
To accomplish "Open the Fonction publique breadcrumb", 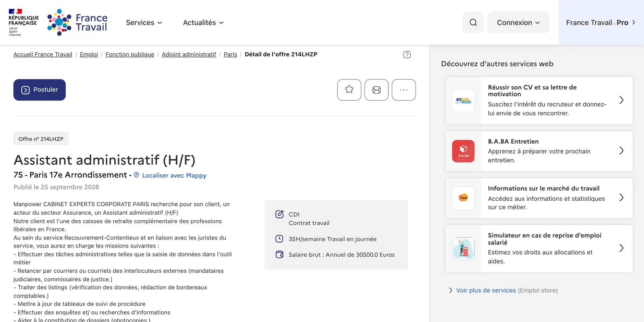I will 130,54.
